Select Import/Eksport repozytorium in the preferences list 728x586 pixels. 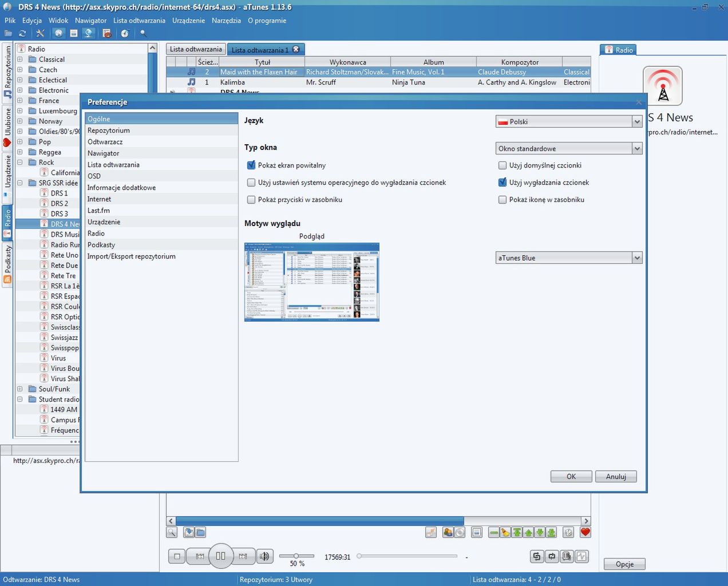pos(161,256)
